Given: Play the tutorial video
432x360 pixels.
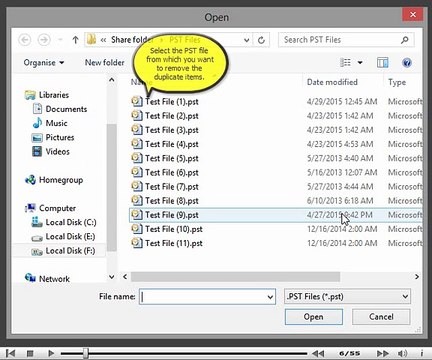Looking at the screenshot, I should tap(51, 353).
